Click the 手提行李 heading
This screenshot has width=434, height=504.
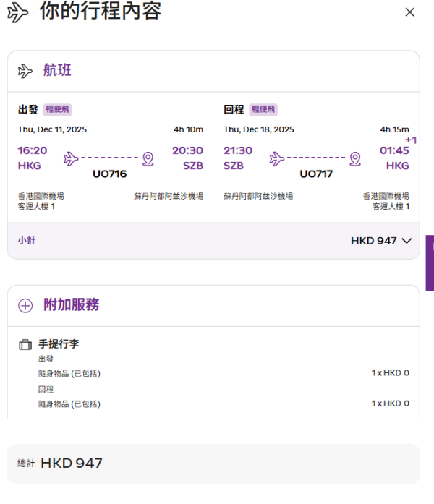(59, 344)
